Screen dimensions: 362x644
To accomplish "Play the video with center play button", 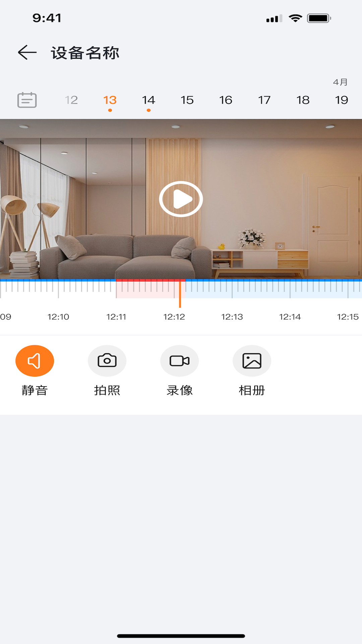I will click(181, 199).
